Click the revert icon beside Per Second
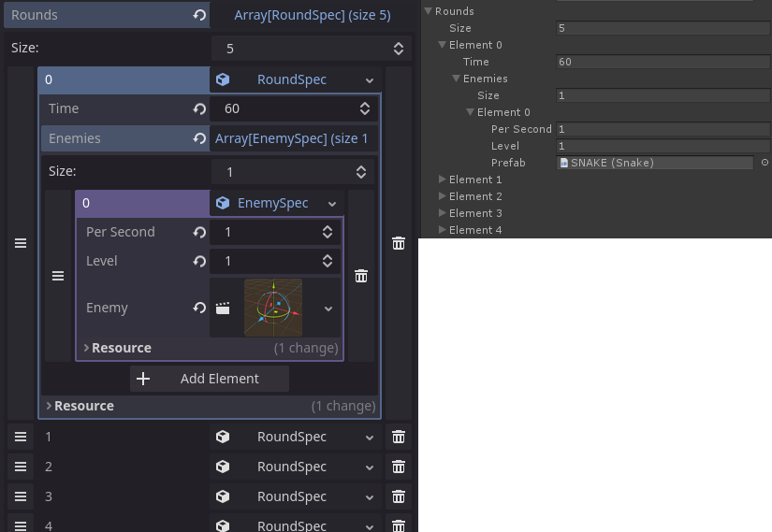This screenshot has width=772, height=532. 199,232
